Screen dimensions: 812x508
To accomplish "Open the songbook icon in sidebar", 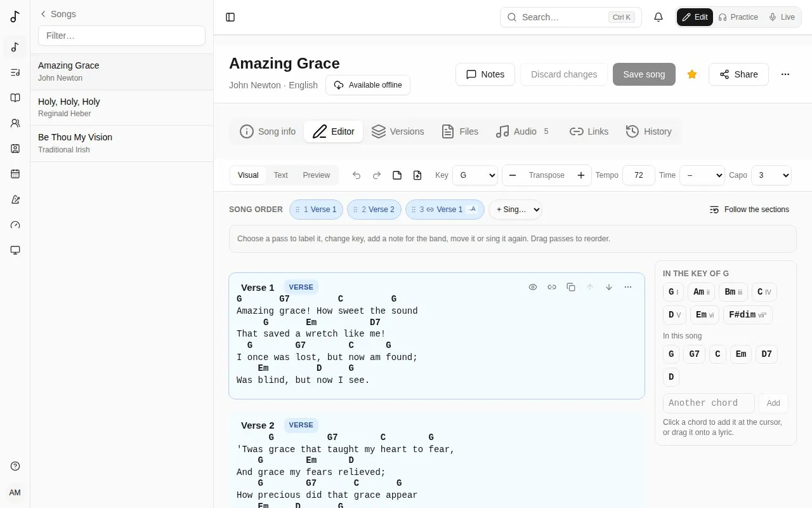I will pyautogui.click(x=15, y=98).
